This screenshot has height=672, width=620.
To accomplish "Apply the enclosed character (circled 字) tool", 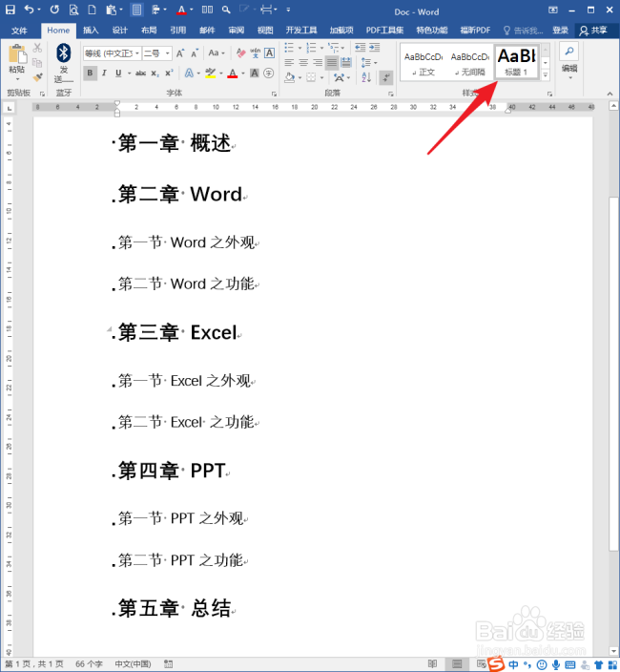I will point(269,73).
